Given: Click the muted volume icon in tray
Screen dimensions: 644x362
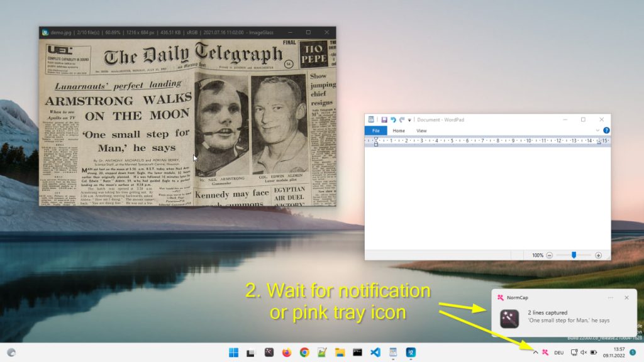Looking at the screenshot, I should (x=584, y=352).
